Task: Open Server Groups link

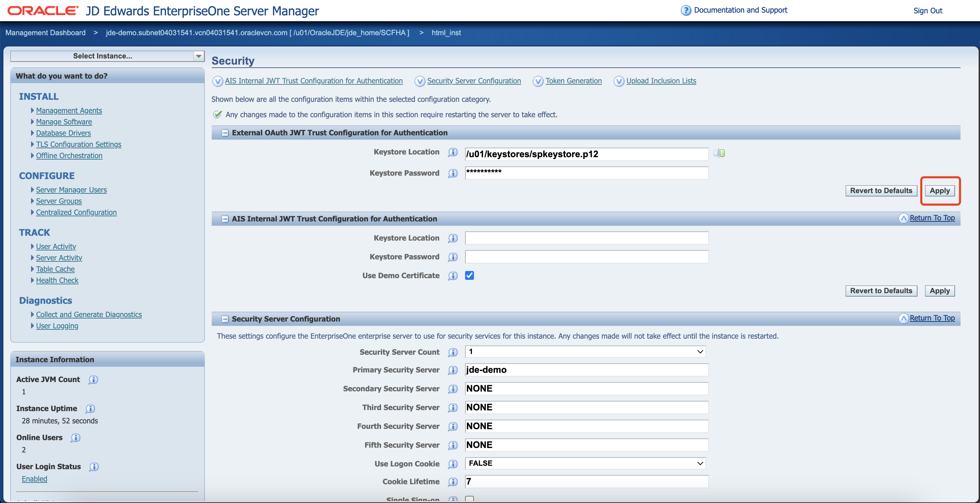Action: pyautogui.click(x=59, y=201)
